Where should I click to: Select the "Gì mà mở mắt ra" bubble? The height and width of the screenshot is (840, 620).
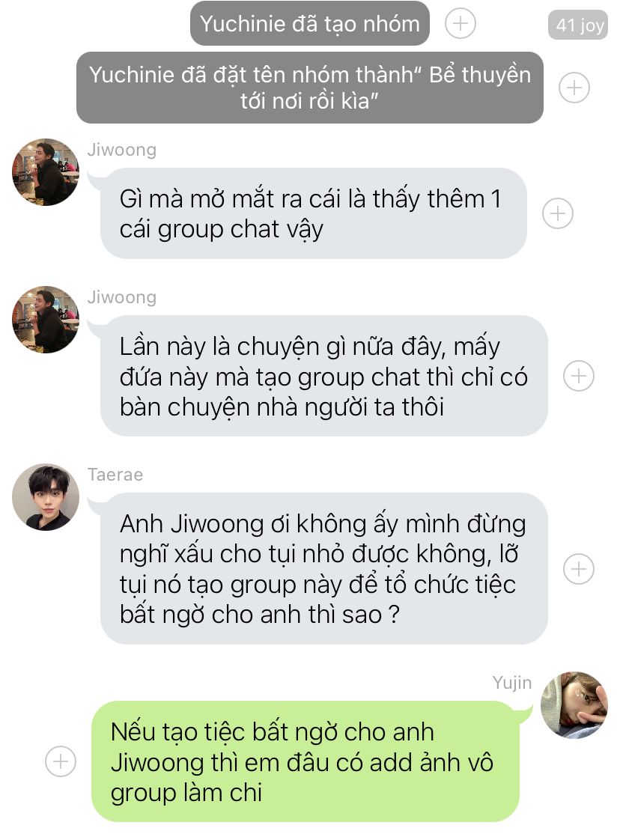[314, 213]
